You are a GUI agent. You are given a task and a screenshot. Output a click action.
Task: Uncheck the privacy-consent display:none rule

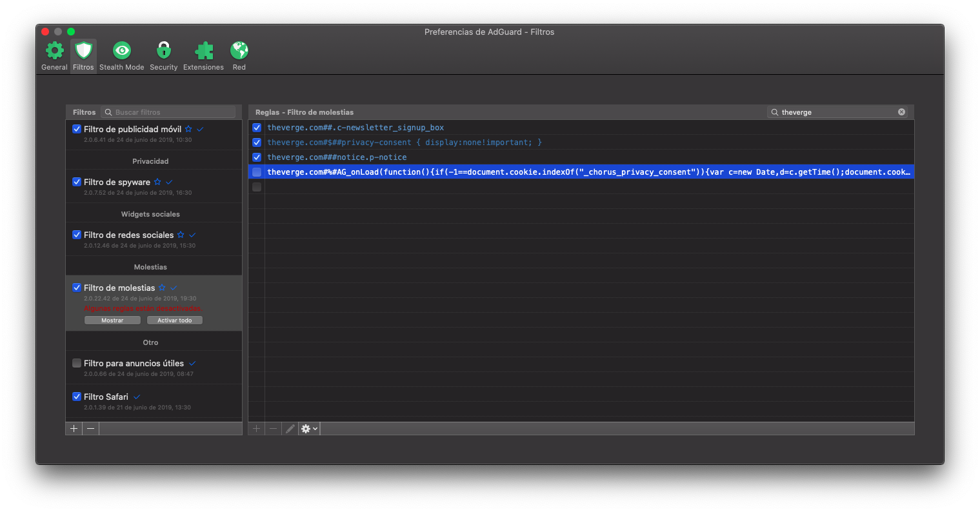pos(257,143)
